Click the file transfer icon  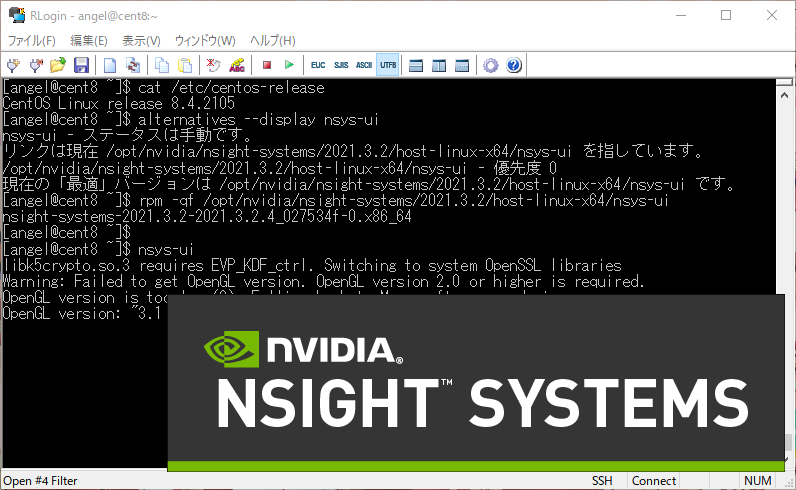(x=133, y=65)
